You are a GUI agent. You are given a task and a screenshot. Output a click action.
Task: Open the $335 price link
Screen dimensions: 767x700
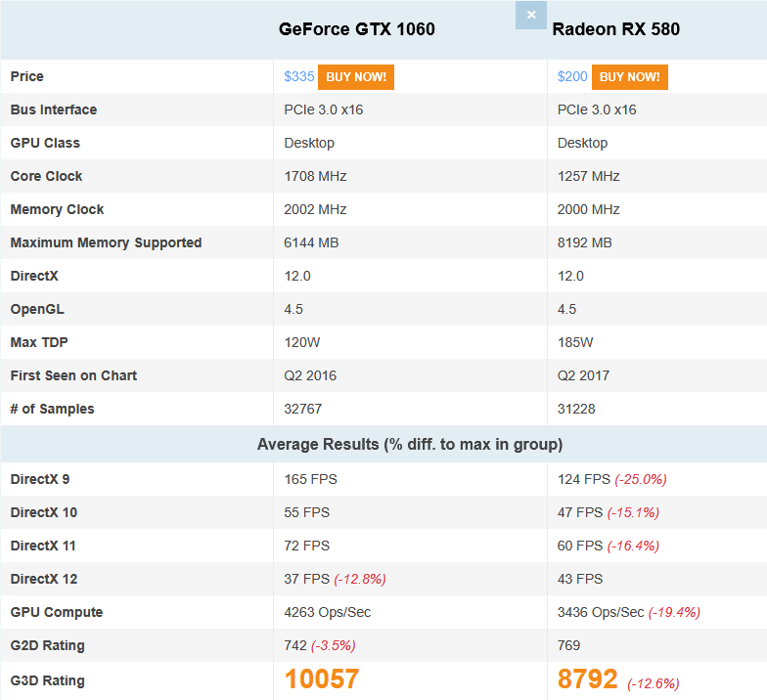[x=299, y=76]
